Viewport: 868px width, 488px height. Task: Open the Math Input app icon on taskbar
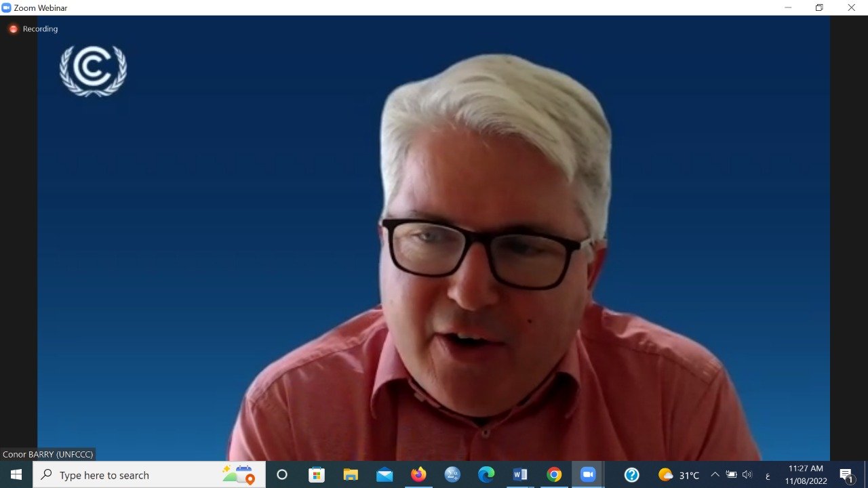pyautogui.click(x=452, y=474)
